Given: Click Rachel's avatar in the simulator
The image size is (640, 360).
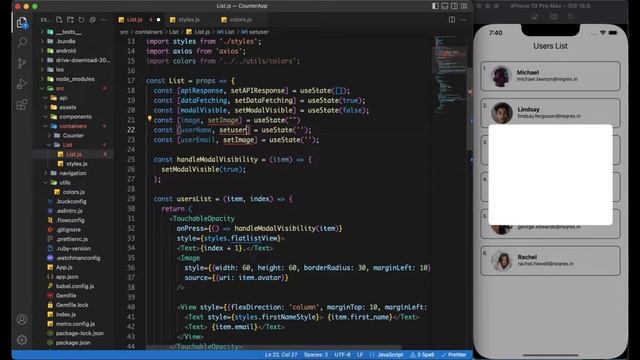Looking at the screenshot, I should pos(502,261).
